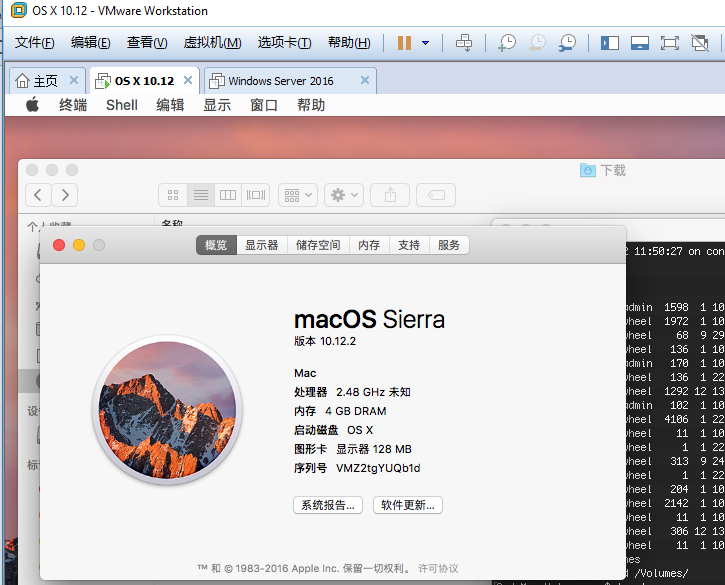
Task: Enter full screen mode icon
Action: (x=670, y=43)
